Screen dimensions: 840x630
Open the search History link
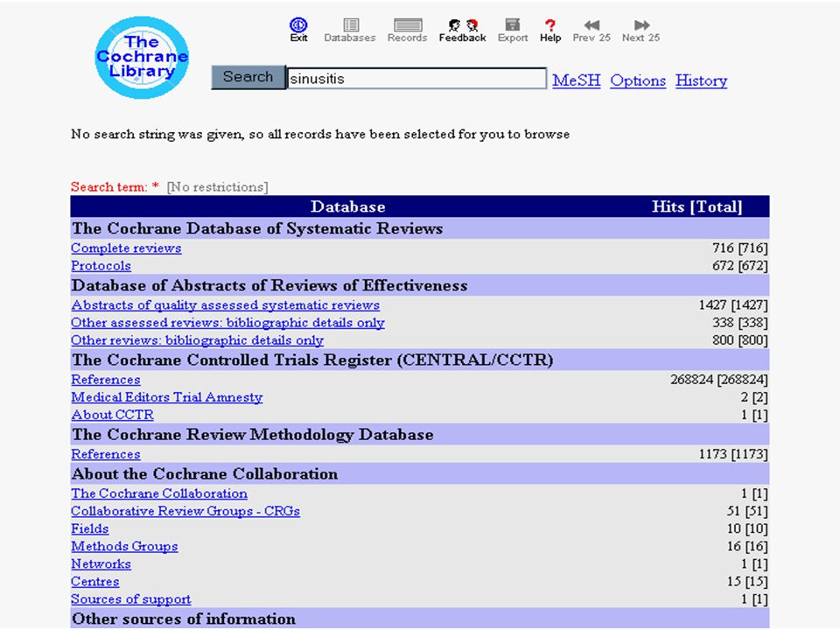point(701,80)
